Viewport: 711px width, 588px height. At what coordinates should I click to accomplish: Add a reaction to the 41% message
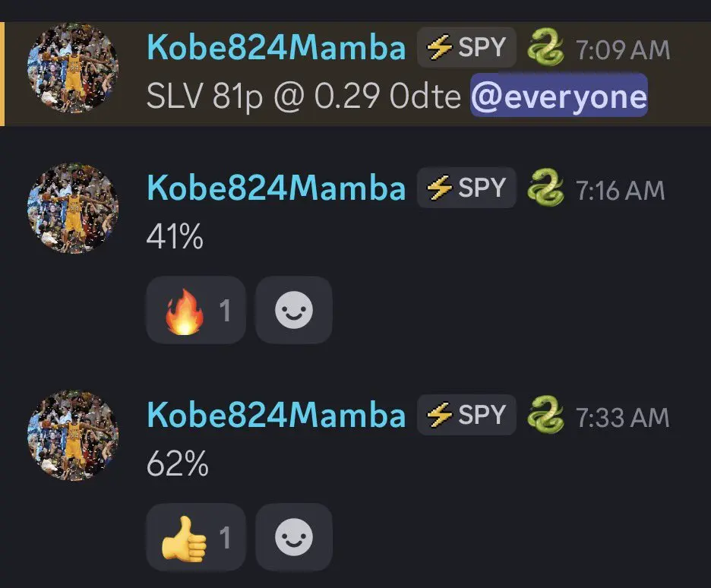point(294,310)
